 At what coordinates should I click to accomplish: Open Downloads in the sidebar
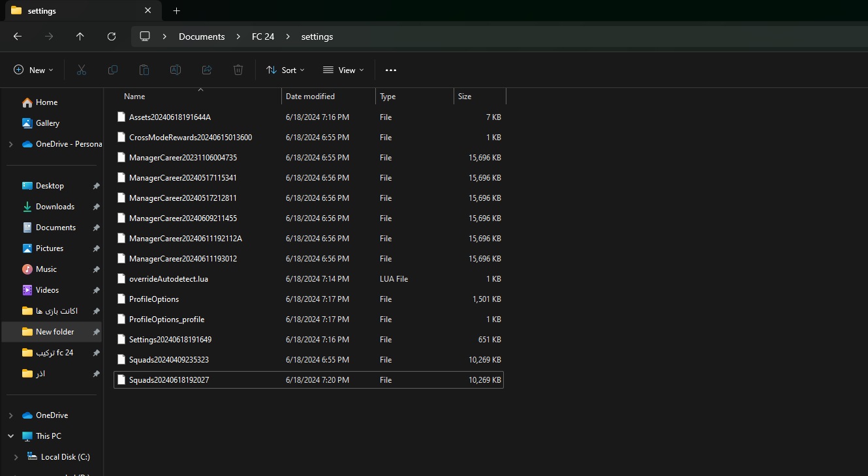[55, 207]
